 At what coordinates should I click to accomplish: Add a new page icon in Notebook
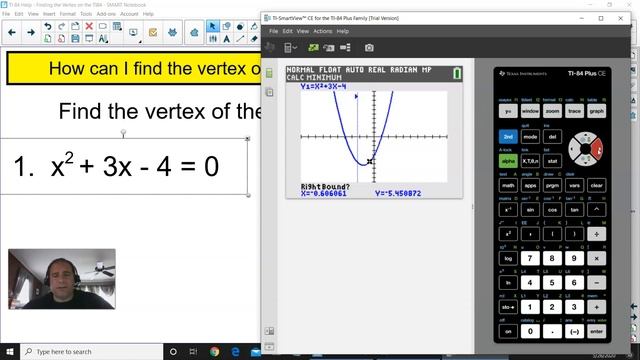48,39
